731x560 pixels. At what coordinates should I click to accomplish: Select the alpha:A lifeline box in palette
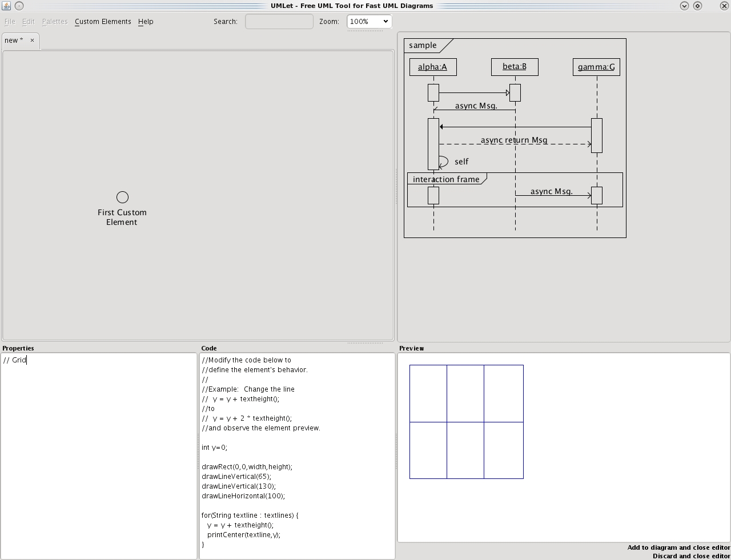(433, 67)
